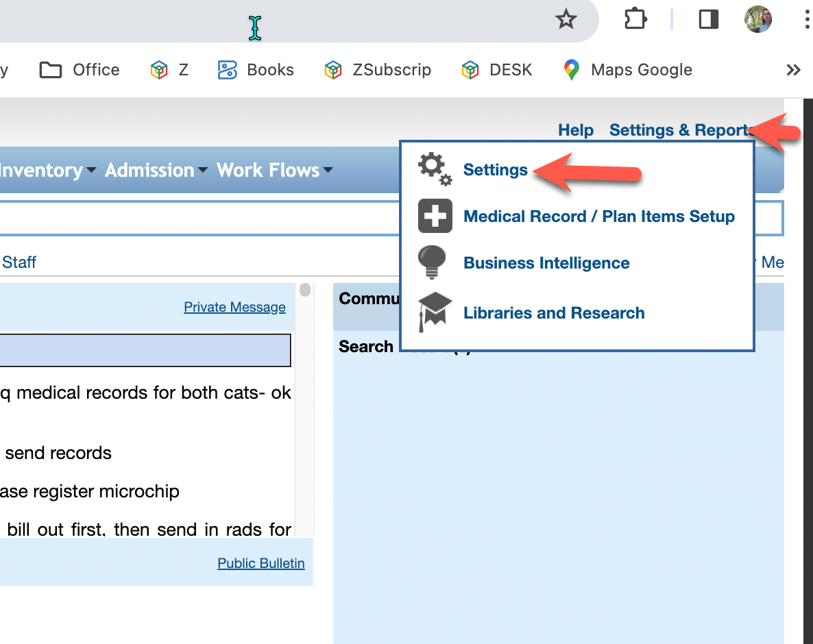Image resolution: width=813 pixels, height=644 pixels.
Task: Click the graduation cap Libraries icon
Action: 435,312
